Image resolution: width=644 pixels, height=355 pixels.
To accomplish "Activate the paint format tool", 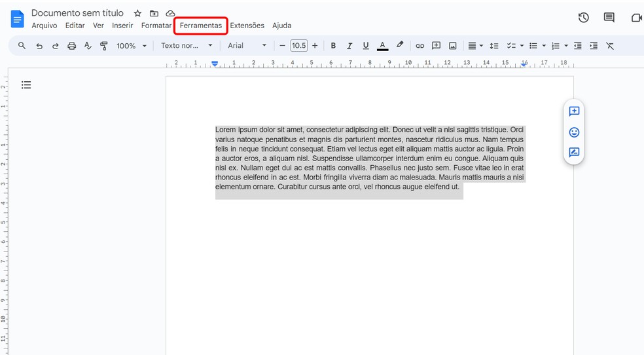I will (104, 46).
